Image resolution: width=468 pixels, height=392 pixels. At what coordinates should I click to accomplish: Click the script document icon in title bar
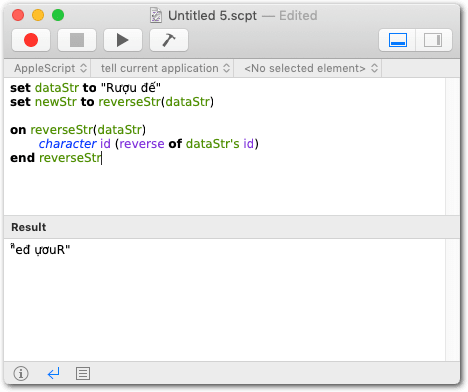tap(156, 16)
